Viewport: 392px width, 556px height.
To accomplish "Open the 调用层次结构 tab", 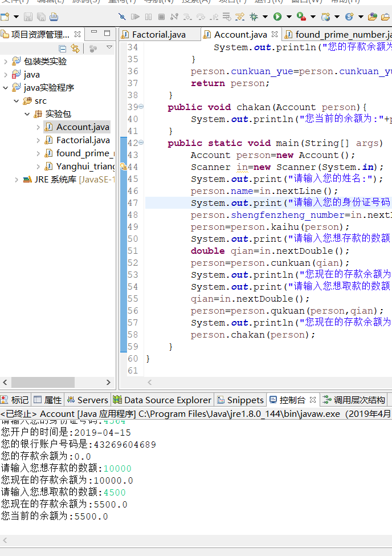I will pyautogui.click(x=354, y=400).
